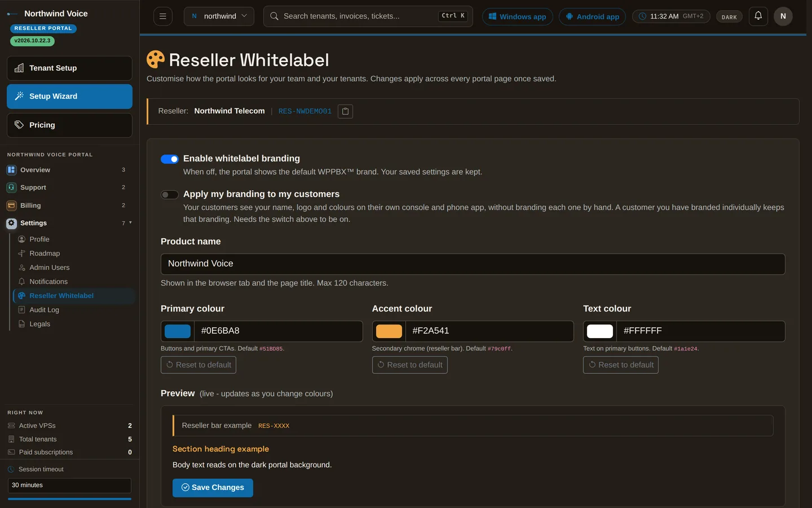This screenshot has width=812, height=508.
Task: Click the Legals document icon
Action: 21,324
